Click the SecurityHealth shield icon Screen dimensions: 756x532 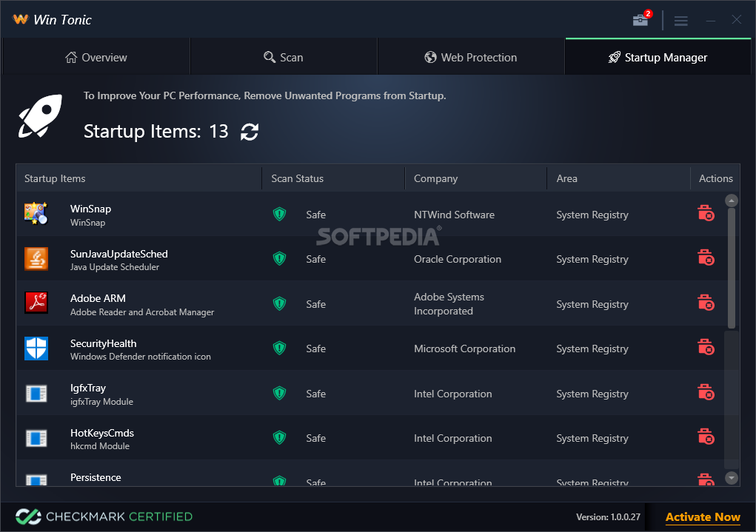point(36,349)
